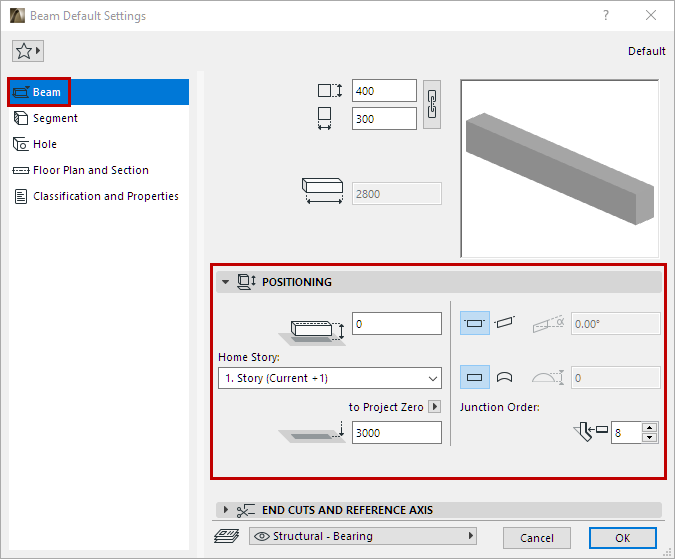Click the 'Default' label text
Viewport: 675px width, 559px height.
[647, 51]
